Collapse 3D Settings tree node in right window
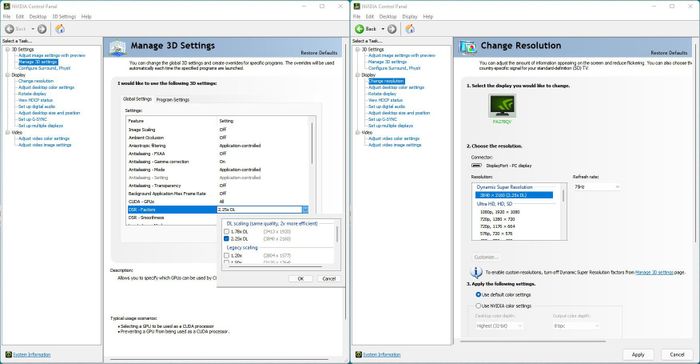 tap(358, 50)
